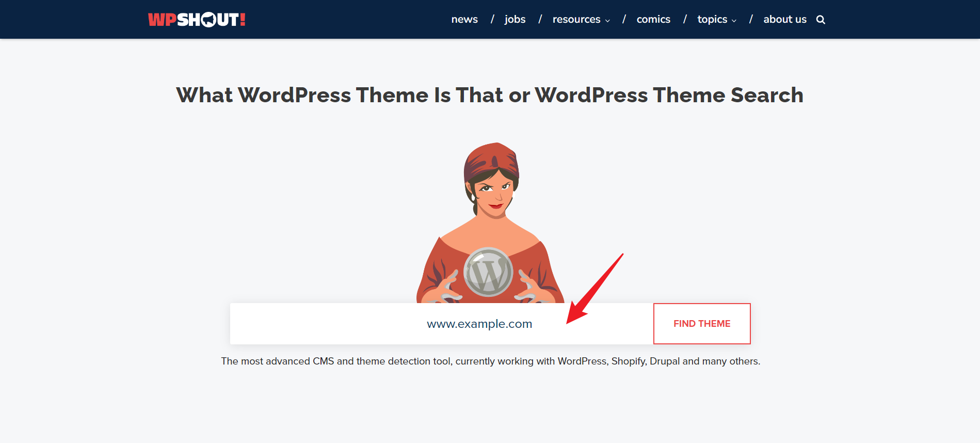Open the topics menu

[x=712, y=19]
